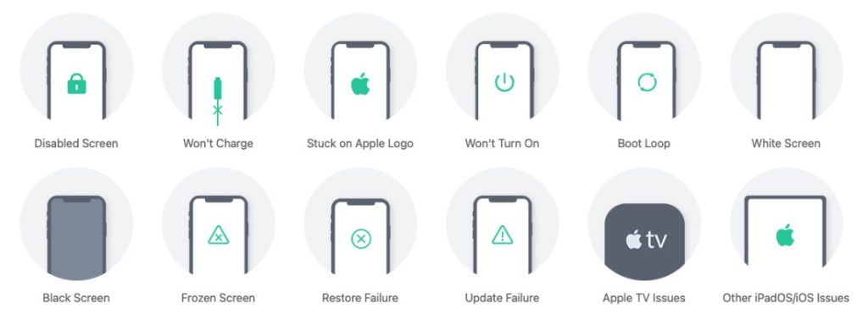Image resolution: width=868 pixels, height=331 pixels.
Task: Select the Disabled Screen lock icon
Action: (76, 84)
